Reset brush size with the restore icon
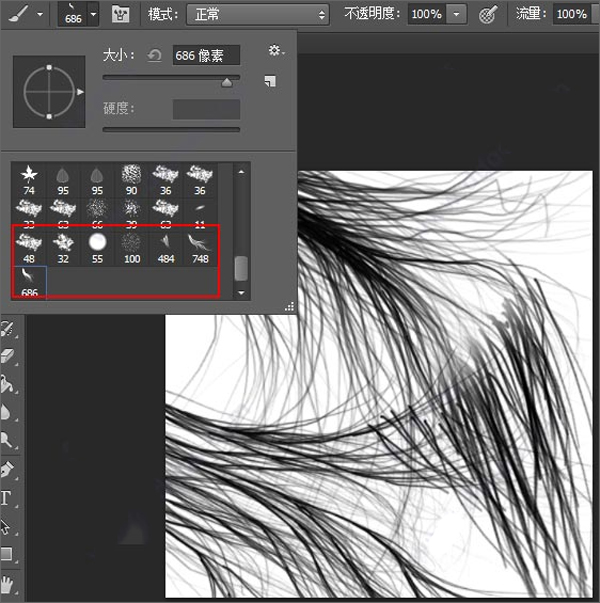The height and width of the screenshot is (603, 600). pos(154,56)
